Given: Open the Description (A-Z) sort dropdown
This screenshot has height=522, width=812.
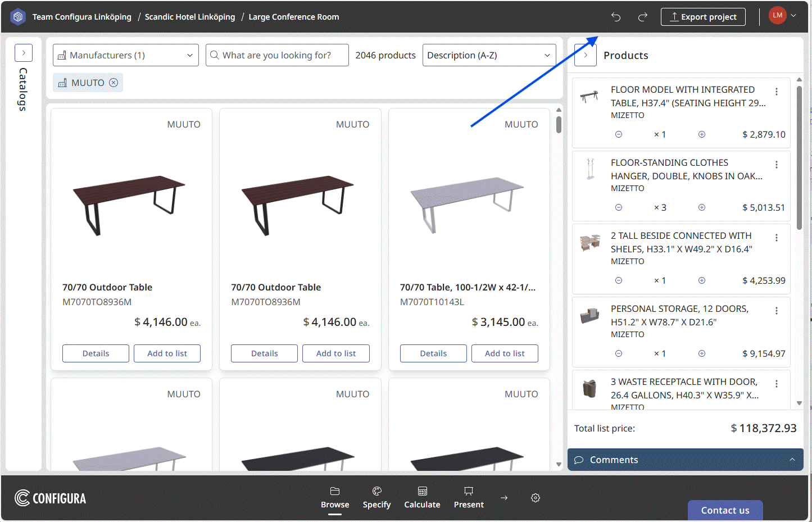Looking at the screenshot, I should tap(488, 55).
